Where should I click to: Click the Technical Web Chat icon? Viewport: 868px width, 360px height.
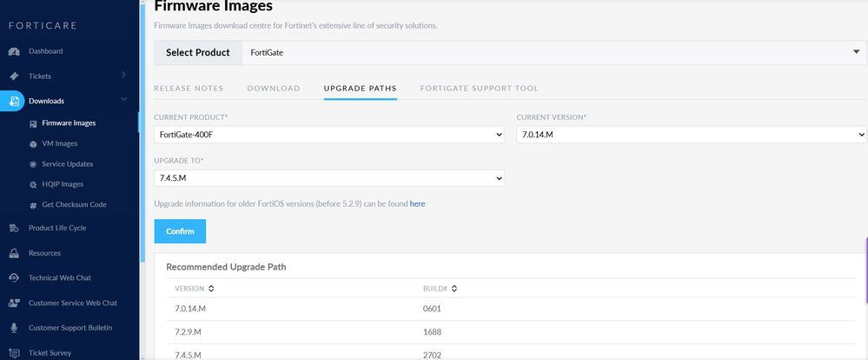tap(14, 278)
